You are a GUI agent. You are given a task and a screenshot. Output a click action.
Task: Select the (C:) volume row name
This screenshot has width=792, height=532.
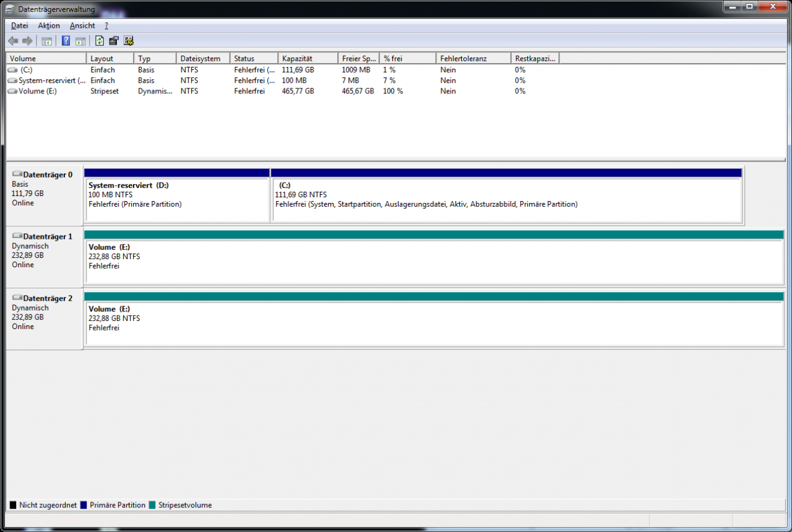coord(26,70)
